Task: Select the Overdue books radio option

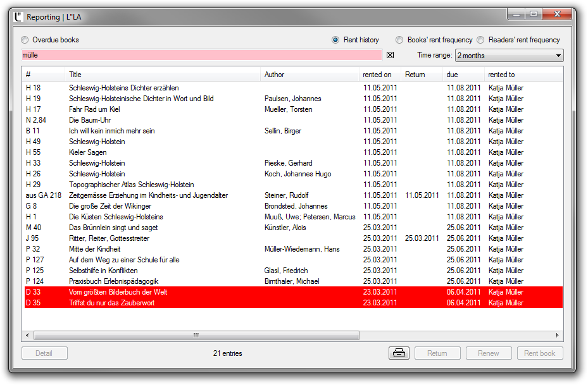Action: coord(25,40)
